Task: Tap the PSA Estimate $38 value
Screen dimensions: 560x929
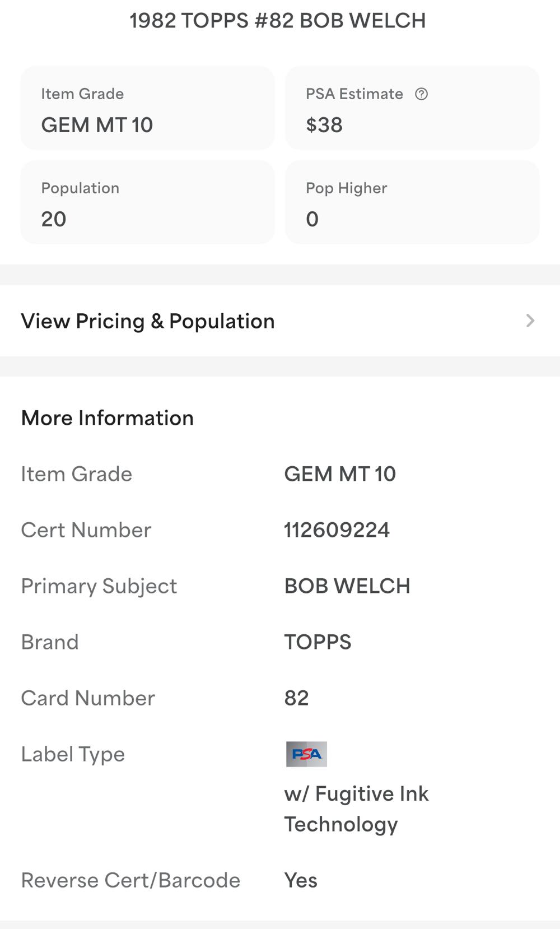Action: (x=324, y=125)
